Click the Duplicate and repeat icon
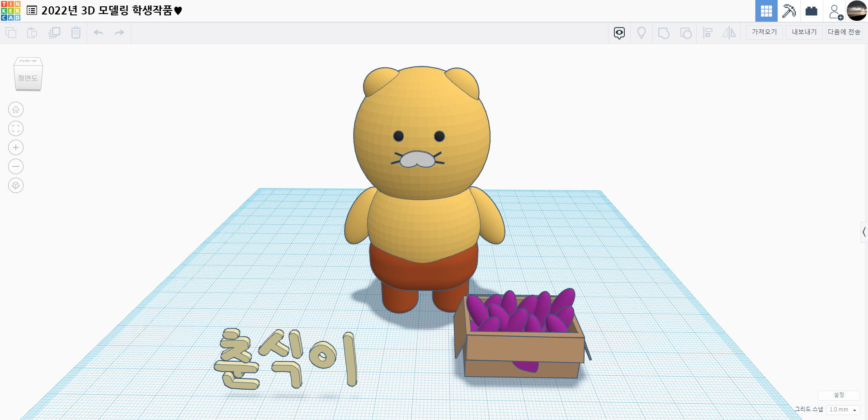Viewport: 868px width, 420px height. (54, 33)
